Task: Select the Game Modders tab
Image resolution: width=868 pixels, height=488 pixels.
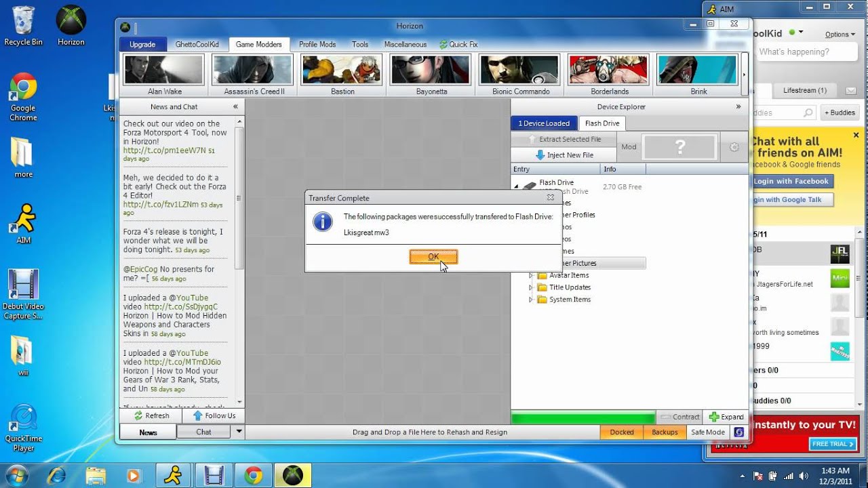Action: coord(259,44)
